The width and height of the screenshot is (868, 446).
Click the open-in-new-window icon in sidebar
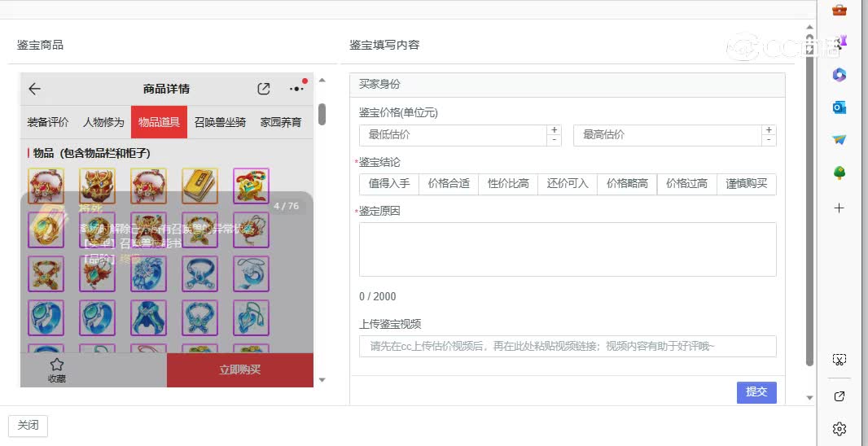click(x=840, y=396)
